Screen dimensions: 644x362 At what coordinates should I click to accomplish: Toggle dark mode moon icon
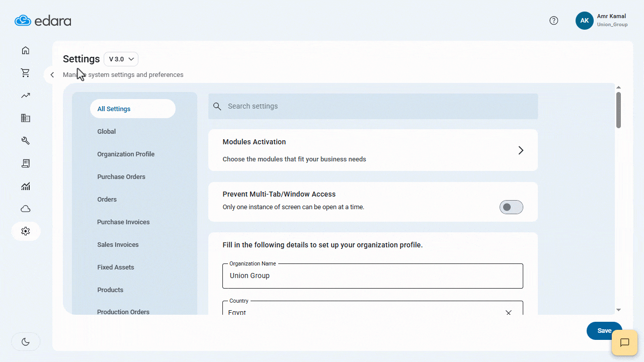coord(26,342)
